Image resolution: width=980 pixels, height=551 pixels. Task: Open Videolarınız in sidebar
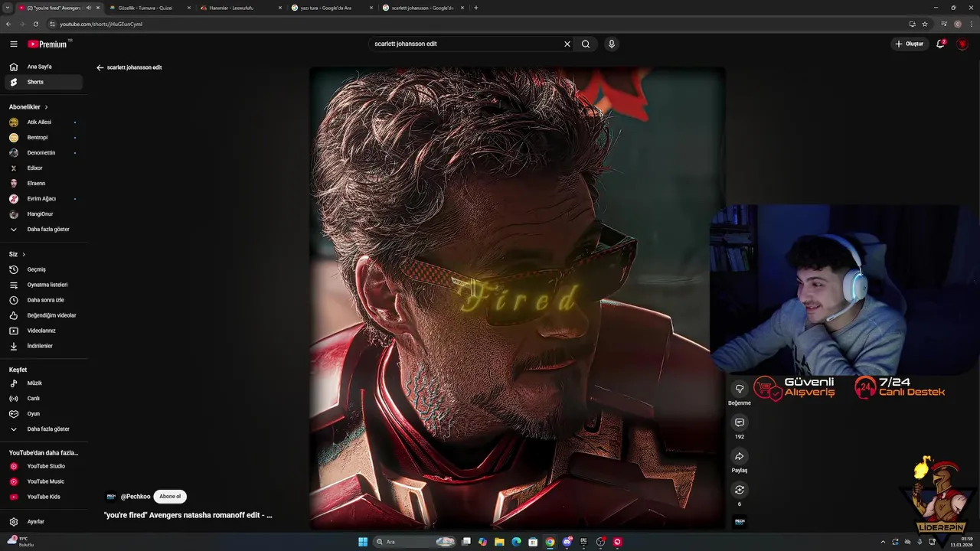[x=44, y=331]
